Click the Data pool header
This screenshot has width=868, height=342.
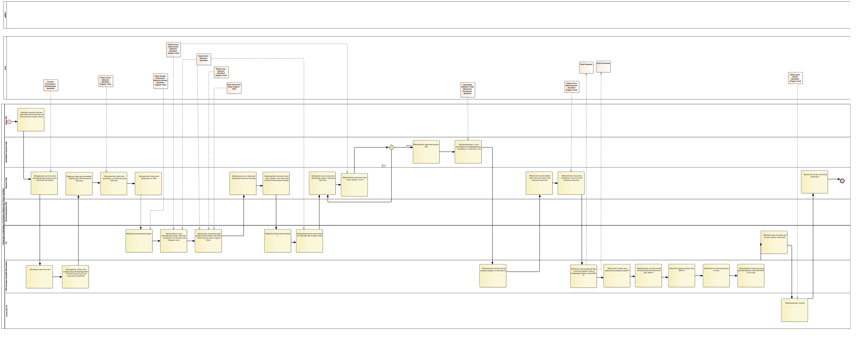(5, 68)
